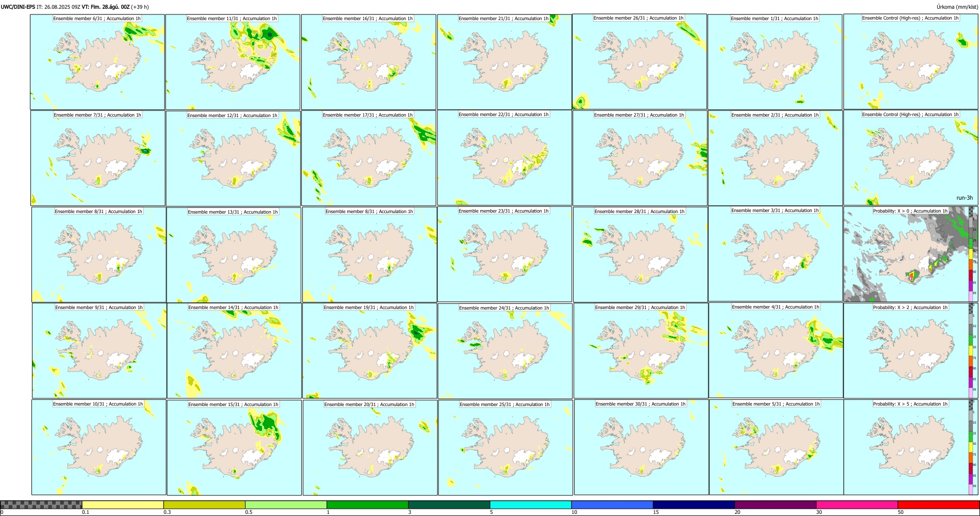Click the 'Ensemble member 28/31' panel label
Screen dimensions: 980x516
(640, 212)
